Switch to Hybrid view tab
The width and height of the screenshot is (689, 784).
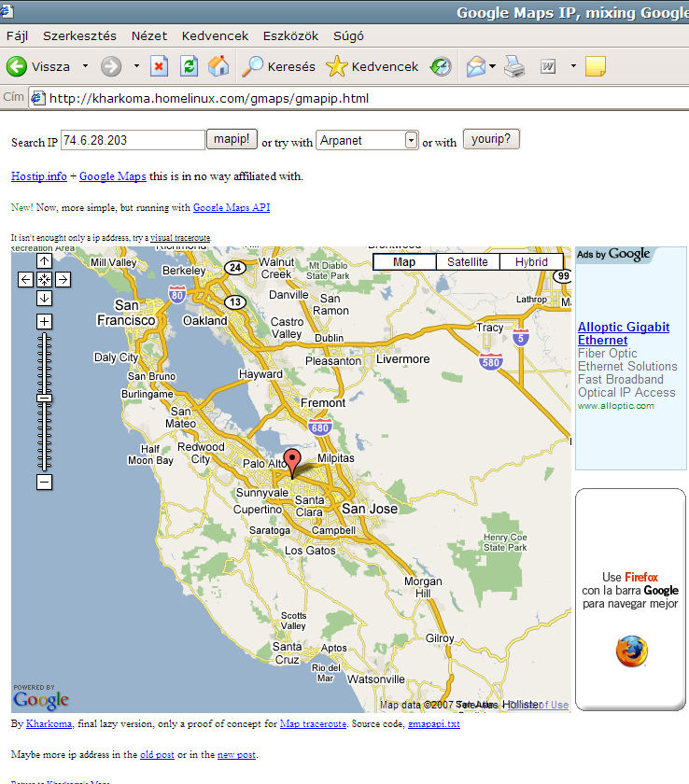point(531,262)
